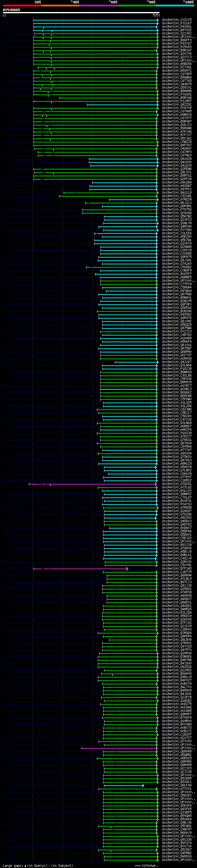Select the UniRef100_C5G8D2 hit label
Viewport: 197px width, 868px height.
(x=177, y=267)
